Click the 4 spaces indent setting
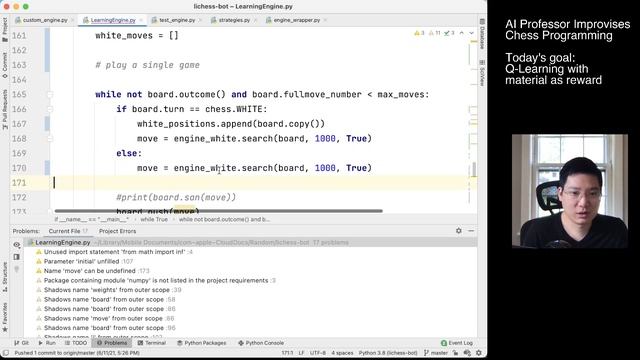 pos(342,353)
